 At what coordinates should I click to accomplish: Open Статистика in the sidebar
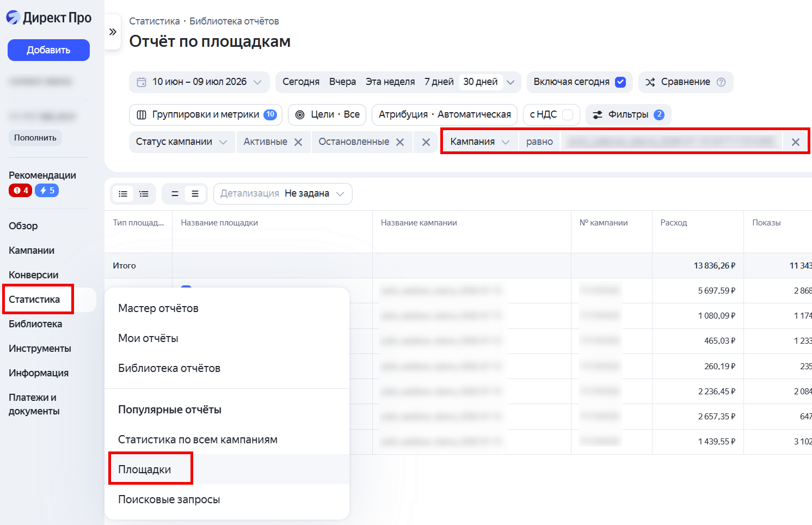coord(34,300)
